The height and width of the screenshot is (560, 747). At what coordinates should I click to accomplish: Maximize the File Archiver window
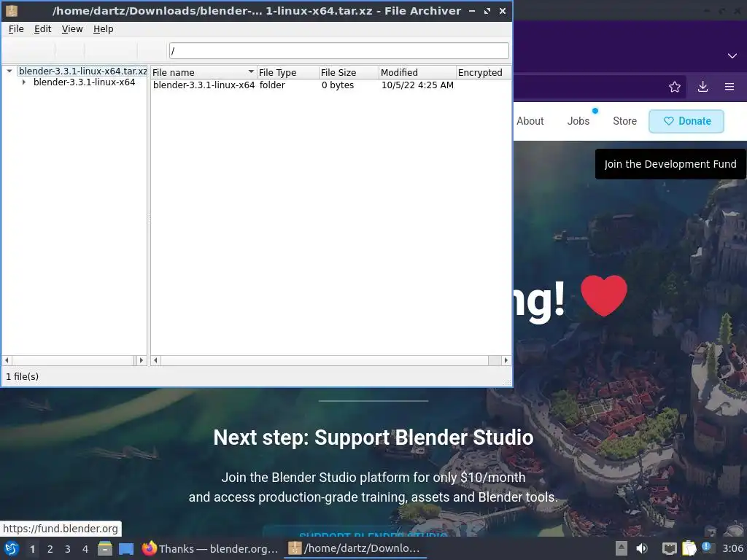[487, 10]
